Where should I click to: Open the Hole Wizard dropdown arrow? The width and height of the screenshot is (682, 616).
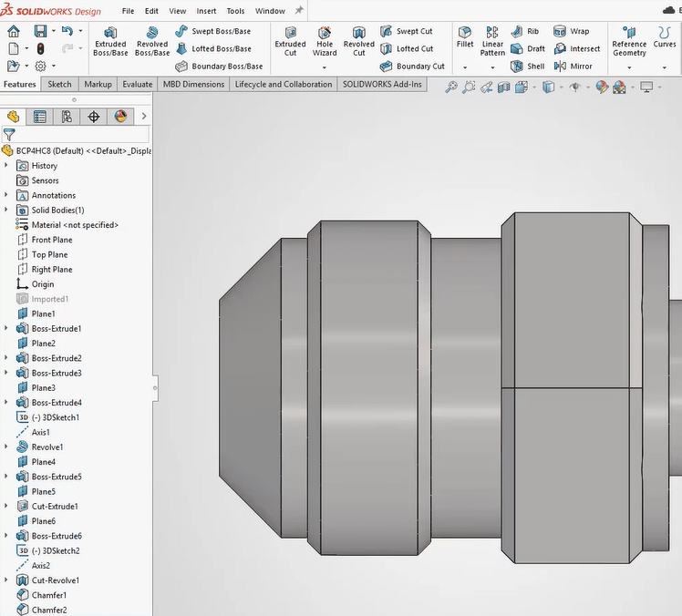[x=325, y=67]
